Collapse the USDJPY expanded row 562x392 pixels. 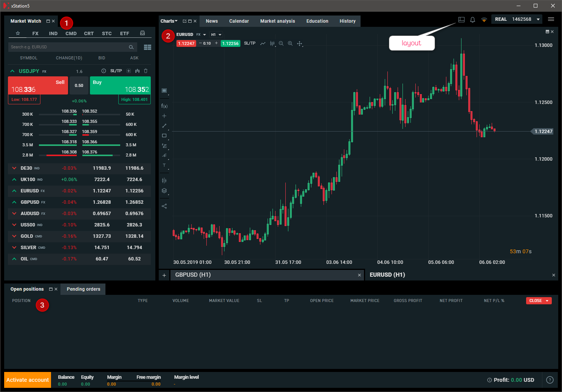(x=12, y=71)
